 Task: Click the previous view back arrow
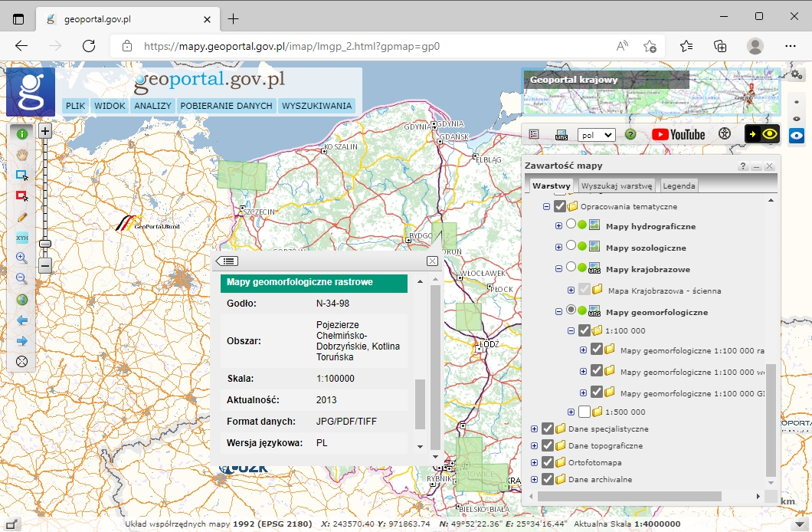coord(21,320)
